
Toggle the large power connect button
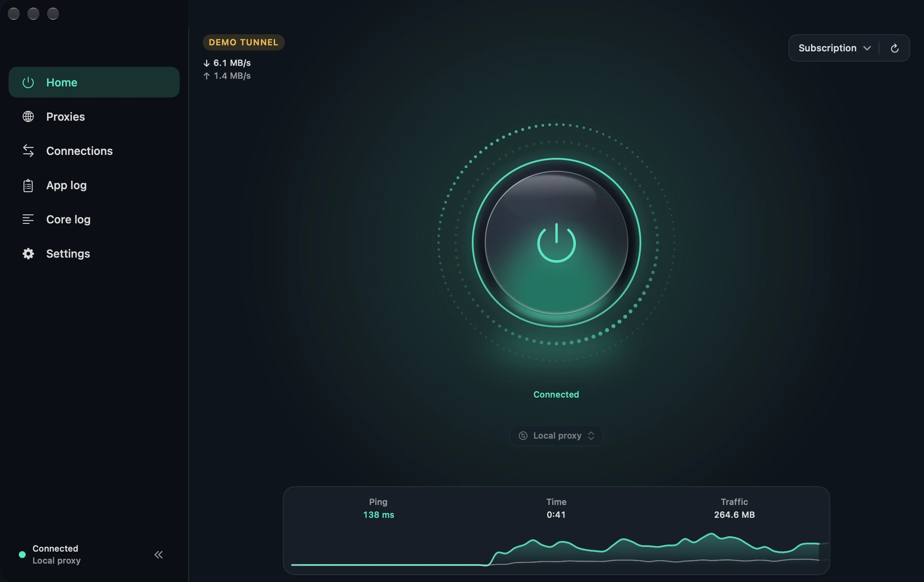[x=556, y=243]
